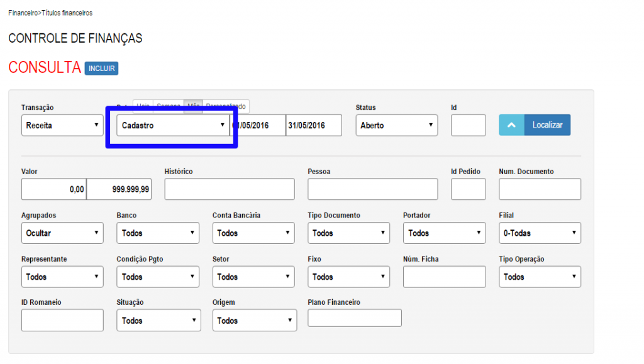Open the Tipo Documento dropdown
This screenshot has height=364, width=644.
click(348, 233)
